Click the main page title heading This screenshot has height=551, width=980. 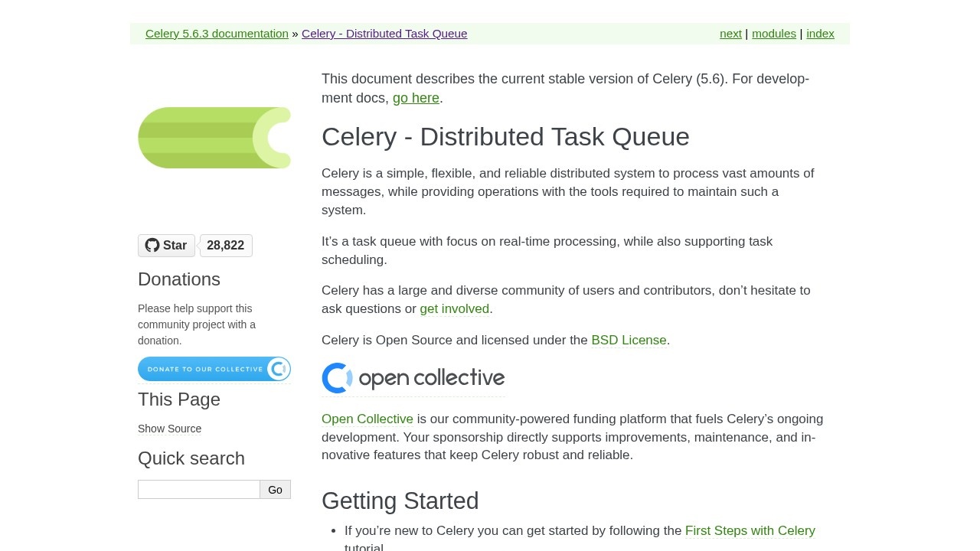(505, 137)
